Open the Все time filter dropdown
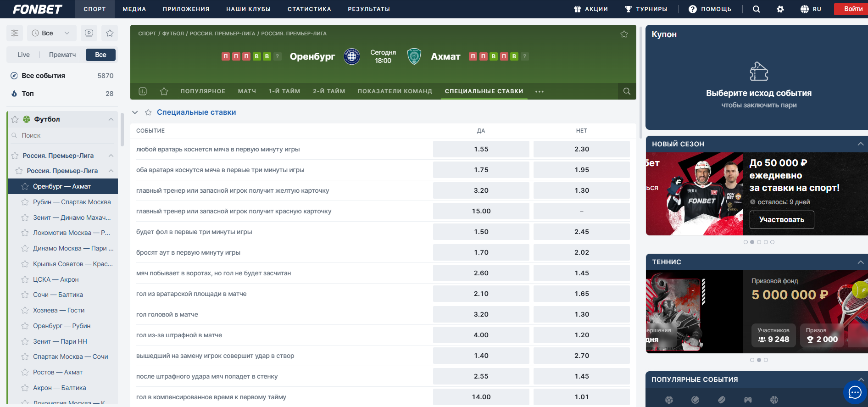The height and width of the screenshot is (407, 868). click(x=51, y=33)
